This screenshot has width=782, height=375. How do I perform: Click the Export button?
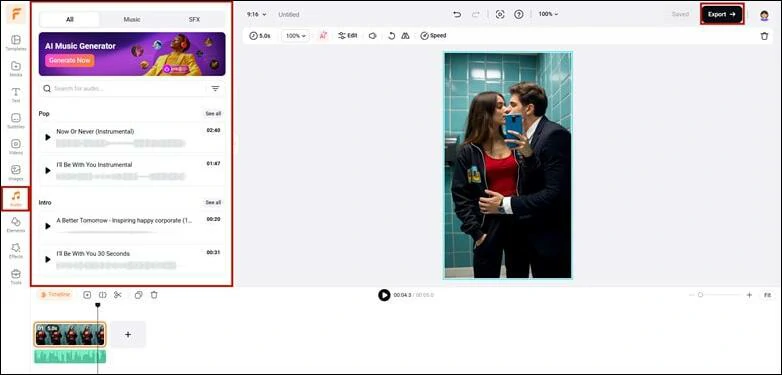[722, 14]
